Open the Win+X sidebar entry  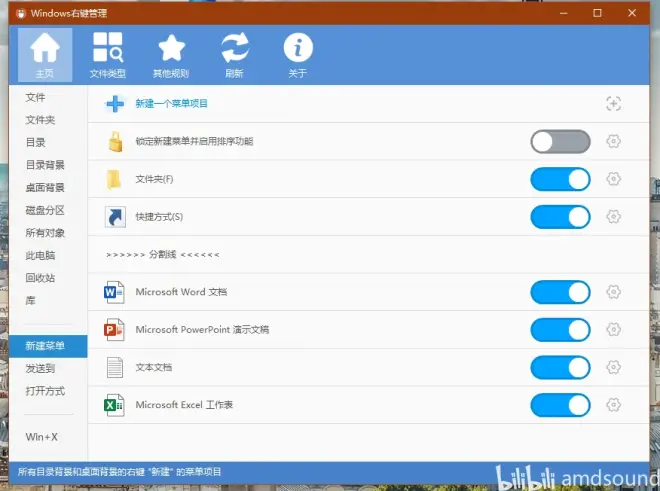coord(41,437)
